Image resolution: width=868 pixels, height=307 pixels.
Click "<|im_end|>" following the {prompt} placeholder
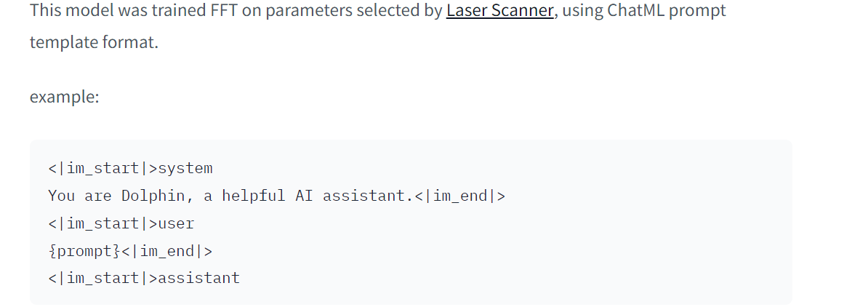point(166,251)
